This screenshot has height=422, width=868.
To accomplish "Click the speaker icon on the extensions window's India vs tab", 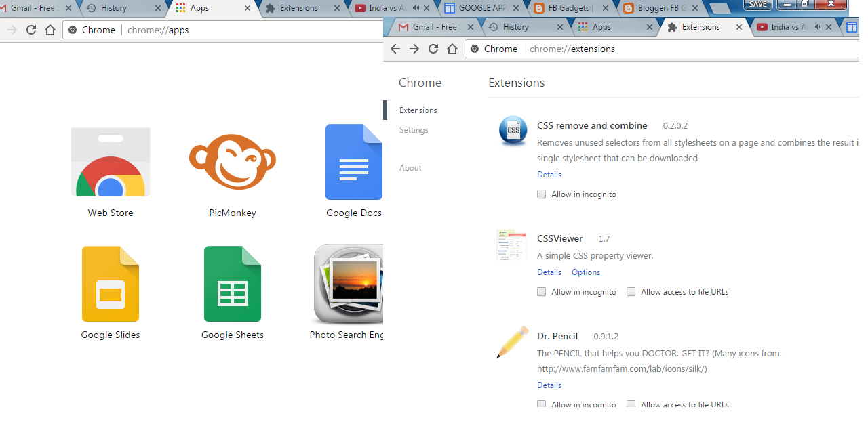I will coord(818,27).
